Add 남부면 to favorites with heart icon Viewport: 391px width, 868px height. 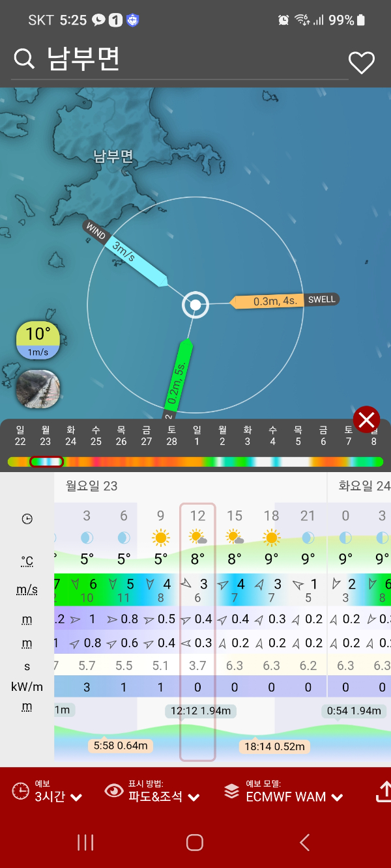[362, 63]
